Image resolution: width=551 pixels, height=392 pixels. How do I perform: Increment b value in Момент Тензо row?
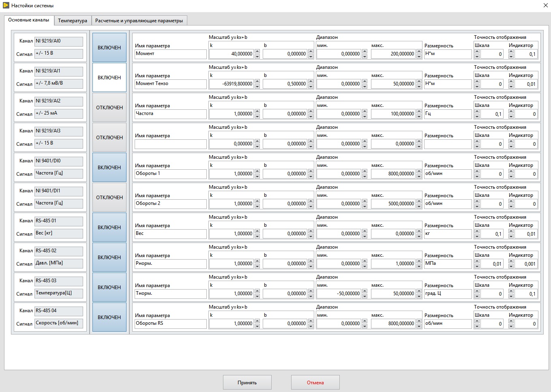311,81
